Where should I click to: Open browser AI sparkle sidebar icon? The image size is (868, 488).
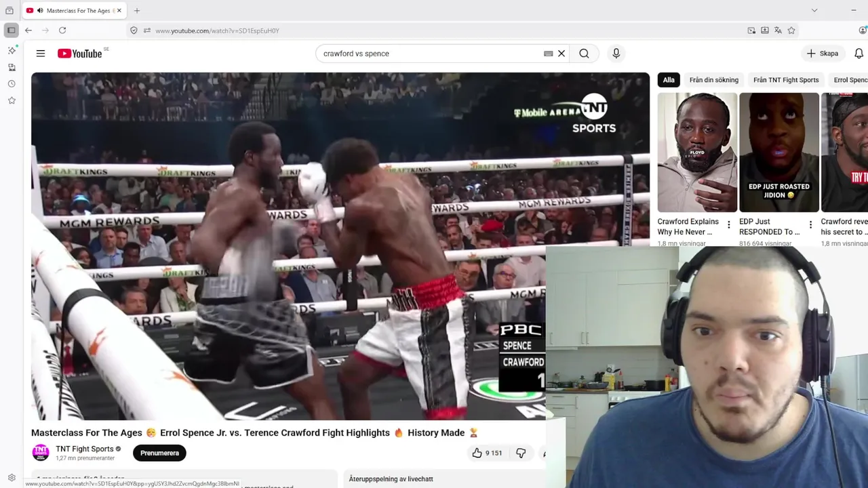[x=12, y=51]
